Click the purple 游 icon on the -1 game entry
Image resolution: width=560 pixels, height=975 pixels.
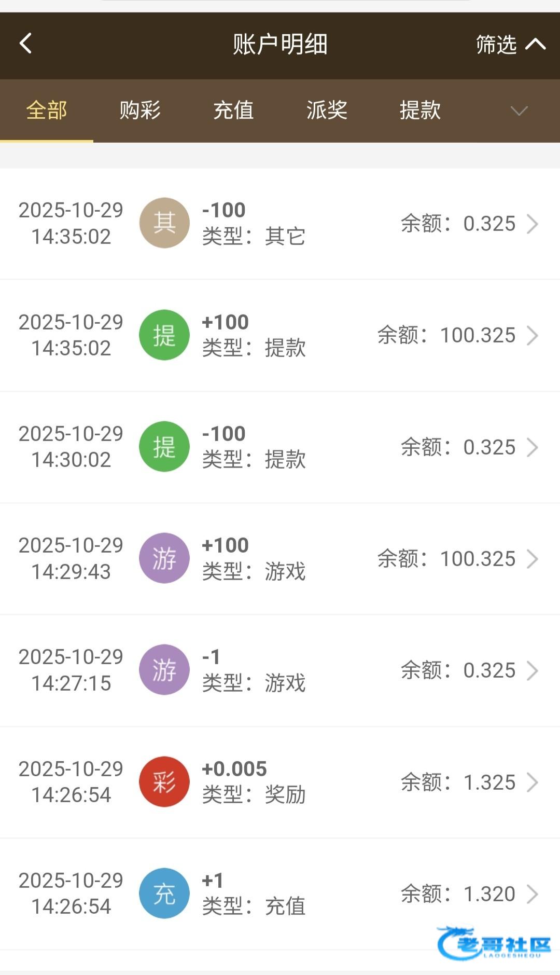click(164, 670)
